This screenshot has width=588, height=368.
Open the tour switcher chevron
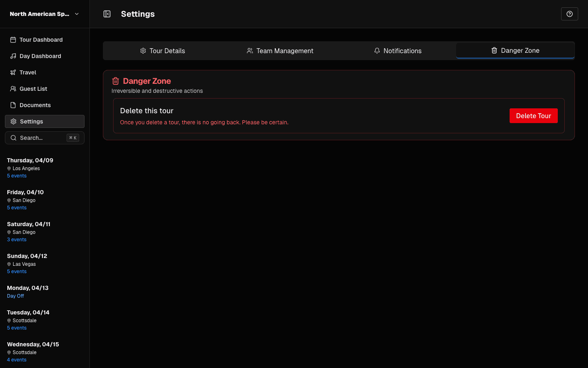coord(77,13)
